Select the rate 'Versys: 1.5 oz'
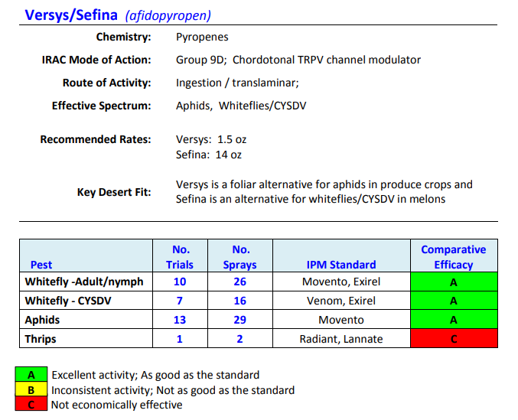The image size is (518, 420). click(211, 139)
